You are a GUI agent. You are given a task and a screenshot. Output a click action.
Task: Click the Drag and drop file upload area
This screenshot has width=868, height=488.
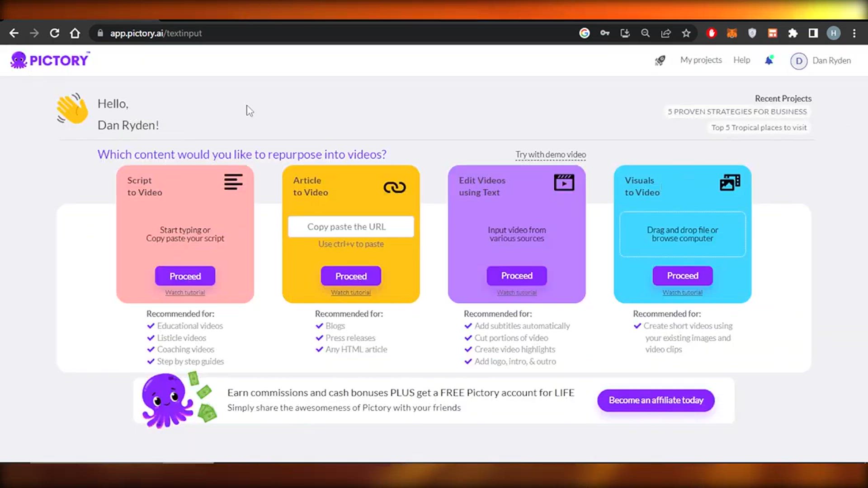pyautogui.click(x=683, y=234)
